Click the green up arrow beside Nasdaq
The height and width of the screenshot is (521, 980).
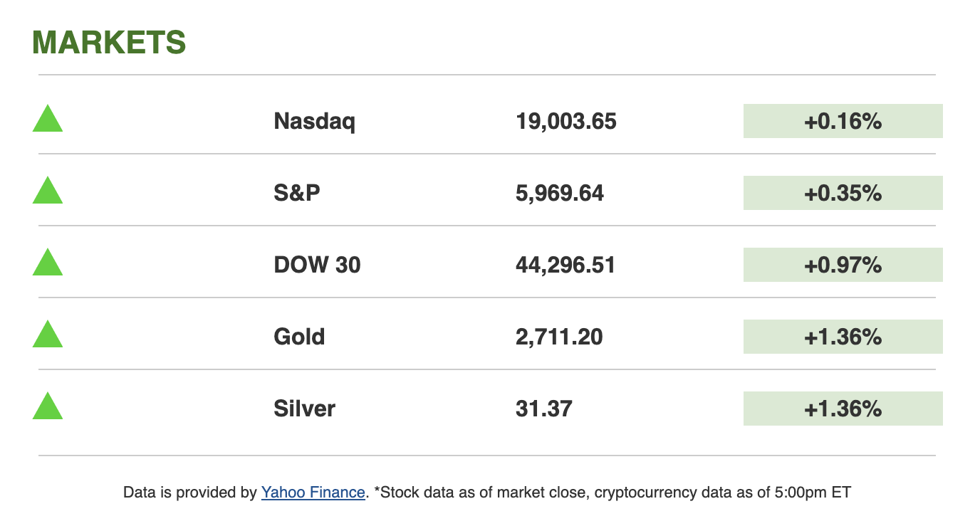click(x=48, y=120)
